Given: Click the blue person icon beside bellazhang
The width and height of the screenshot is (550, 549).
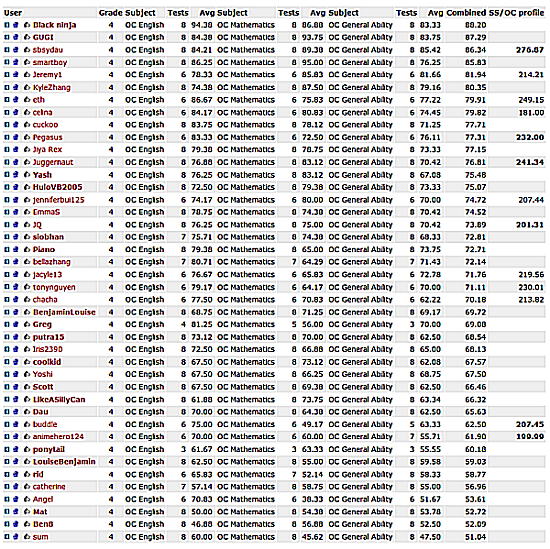Looking at the screenshot, I should (x=16, y=262).
